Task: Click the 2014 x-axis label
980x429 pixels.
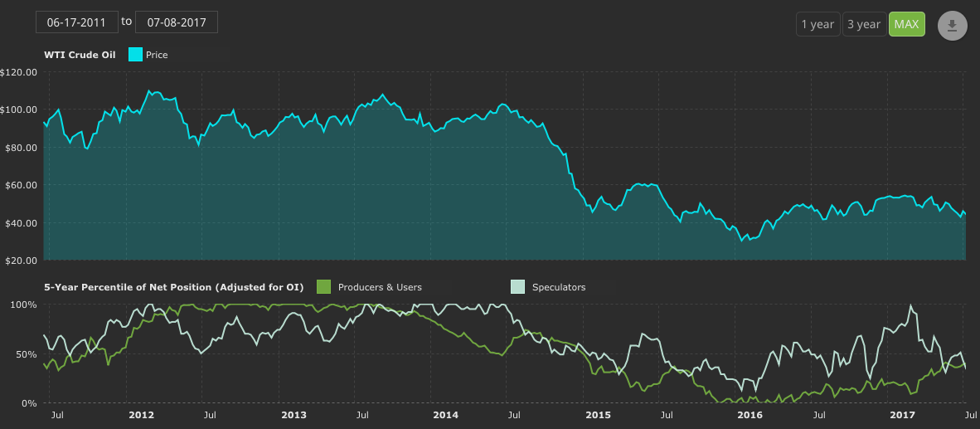Action: coord(446,414)
